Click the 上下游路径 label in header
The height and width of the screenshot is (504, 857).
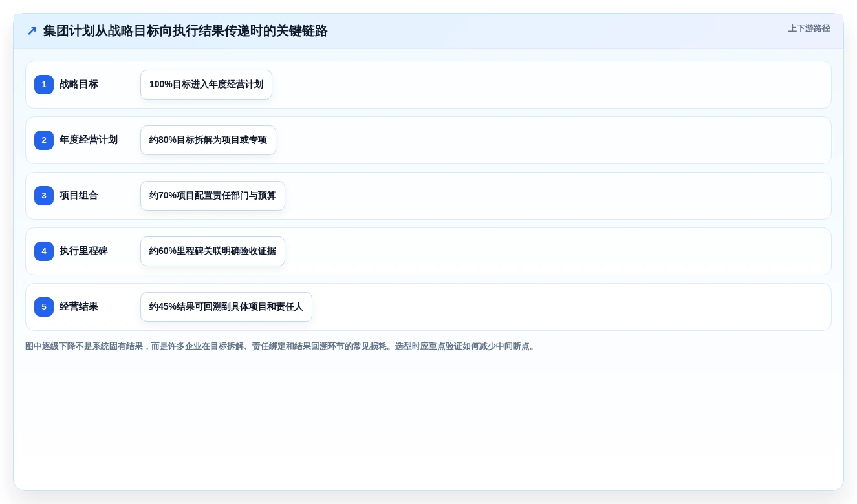click(x=809, y=28)
